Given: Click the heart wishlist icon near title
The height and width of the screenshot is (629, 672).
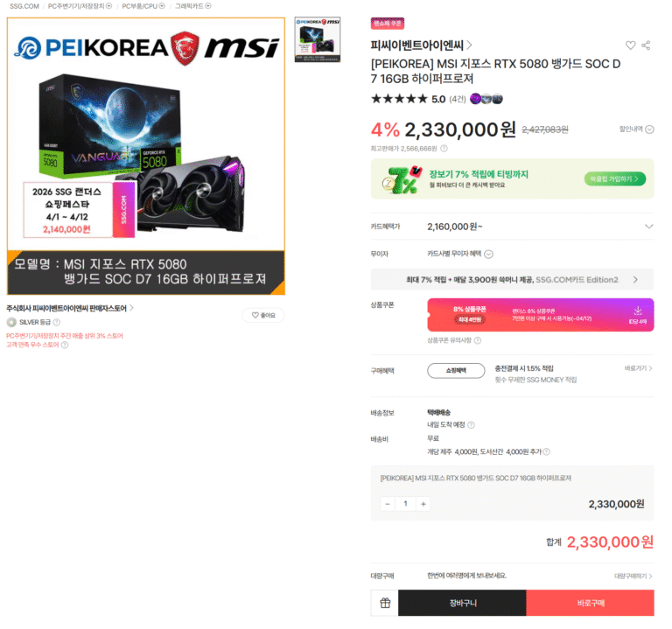Looking at the screenshot, I should [630, 45].
